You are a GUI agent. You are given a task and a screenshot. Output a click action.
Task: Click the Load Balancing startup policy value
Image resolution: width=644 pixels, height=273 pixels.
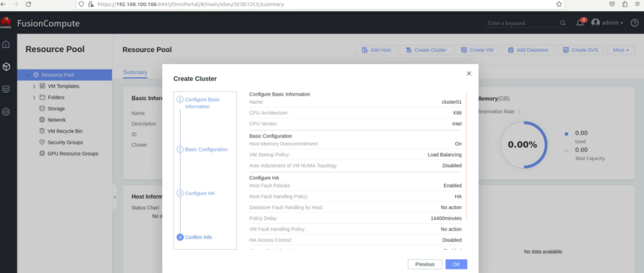click(x=445, y=155)
